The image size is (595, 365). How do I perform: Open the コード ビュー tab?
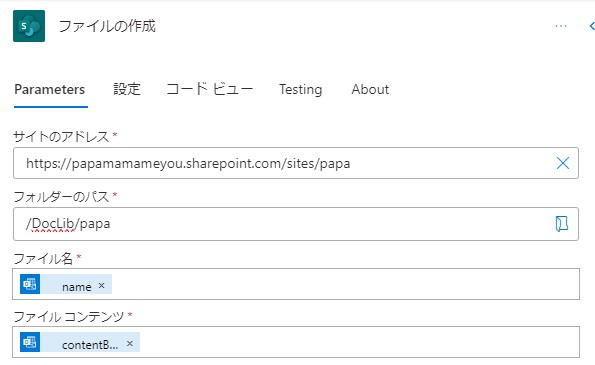click(209, 90)
